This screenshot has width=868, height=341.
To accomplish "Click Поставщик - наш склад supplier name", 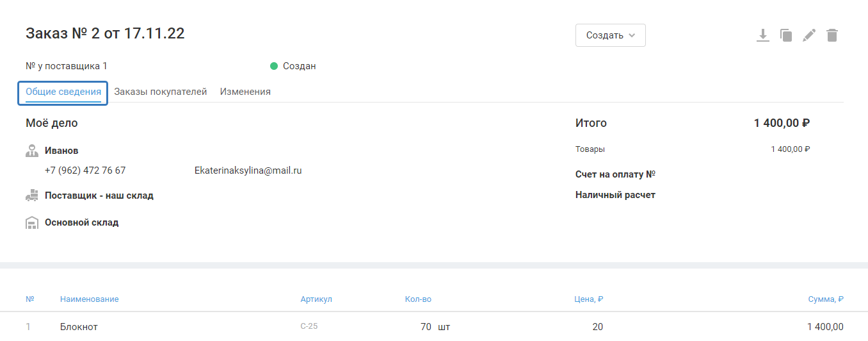I will pyautogui.click(x=99, y=195).
